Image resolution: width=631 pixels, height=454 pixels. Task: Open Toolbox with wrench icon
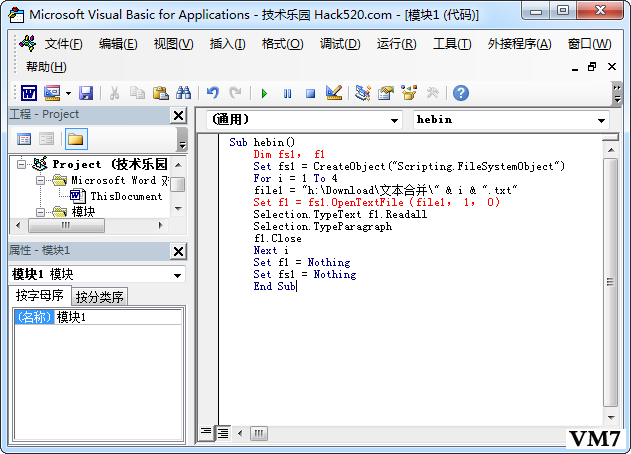click(x=432, y=93)
